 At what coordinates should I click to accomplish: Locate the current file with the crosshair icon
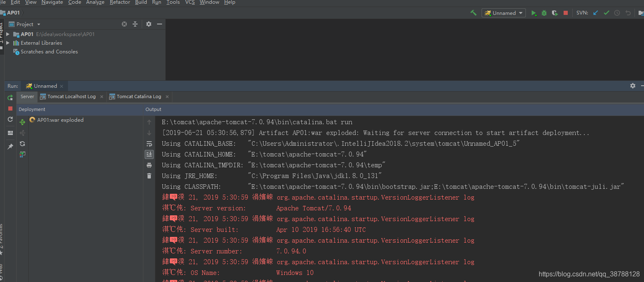[x=124, y=24]
